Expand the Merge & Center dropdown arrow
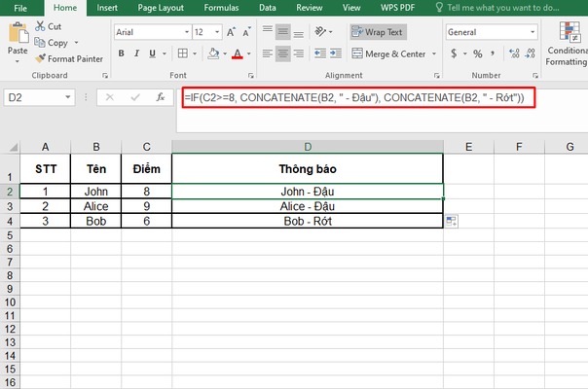Image resolution: width=588 pixels, height=389 pixels. click(434, 53)
